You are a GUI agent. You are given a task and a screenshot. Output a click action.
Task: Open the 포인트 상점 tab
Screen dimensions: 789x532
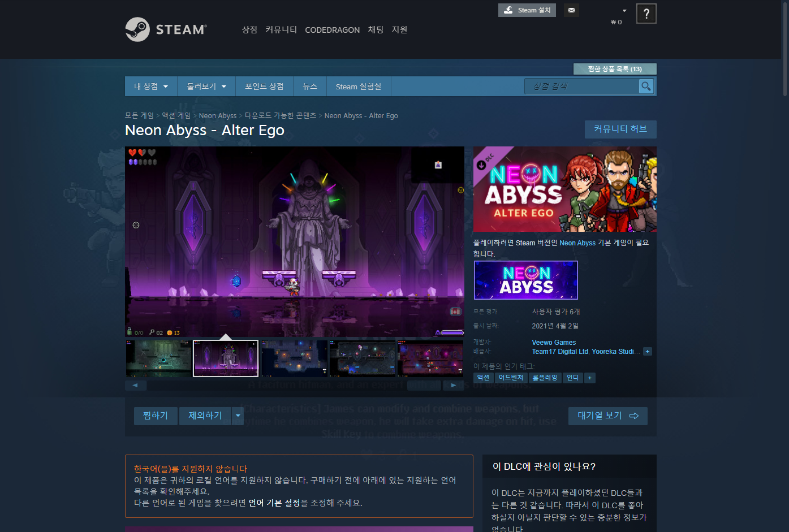(x=264, y=86)
